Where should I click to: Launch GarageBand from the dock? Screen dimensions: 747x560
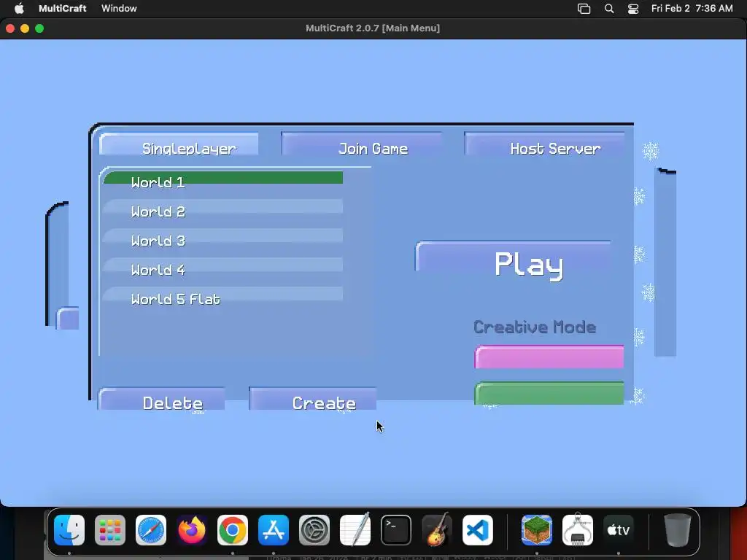[437, 530]
